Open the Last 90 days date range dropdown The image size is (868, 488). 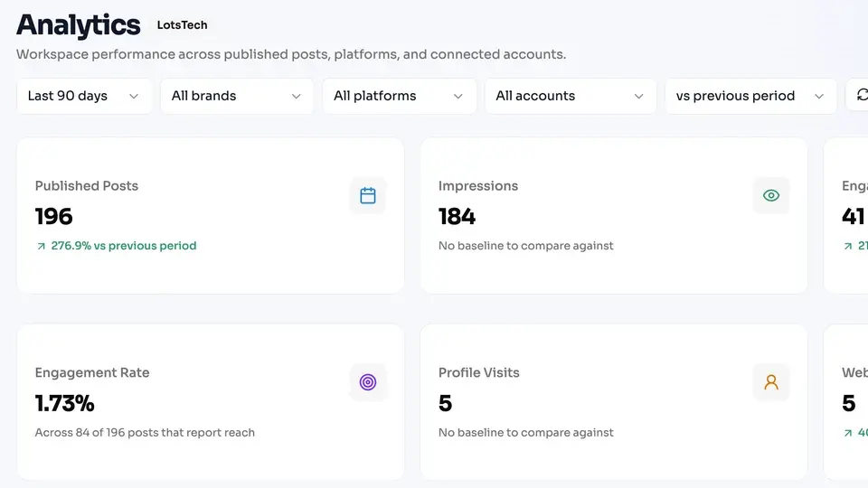coord(84,97)
